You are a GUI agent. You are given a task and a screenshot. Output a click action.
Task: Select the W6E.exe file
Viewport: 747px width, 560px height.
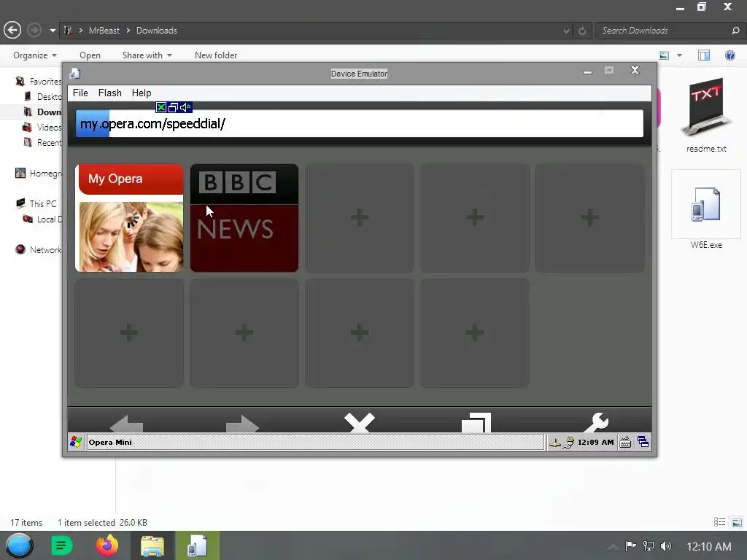click(x=706, y=210)
